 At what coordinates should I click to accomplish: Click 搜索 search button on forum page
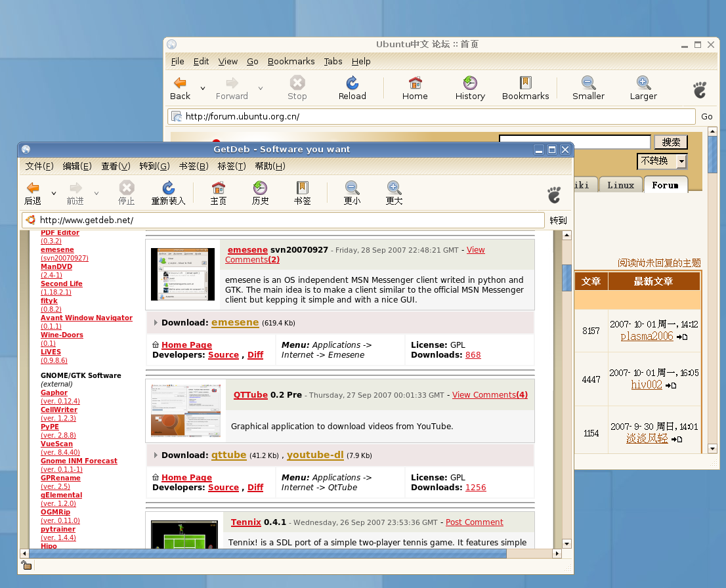tap(671, 142)
